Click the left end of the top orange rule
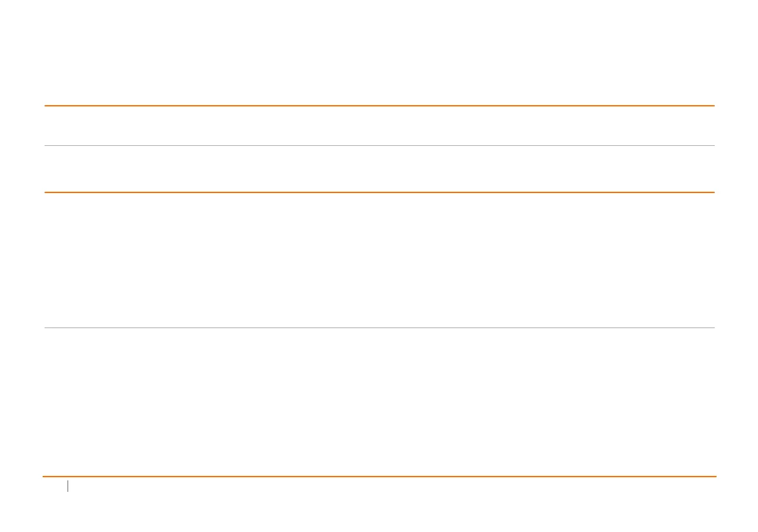The width and height of the screenshot is (758, 532). [x=46, y=106]
